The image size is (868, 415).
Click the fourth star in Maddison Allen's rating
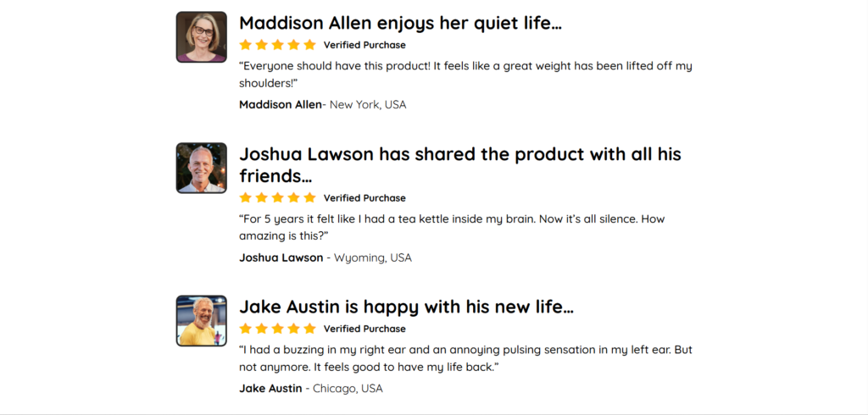293,45
